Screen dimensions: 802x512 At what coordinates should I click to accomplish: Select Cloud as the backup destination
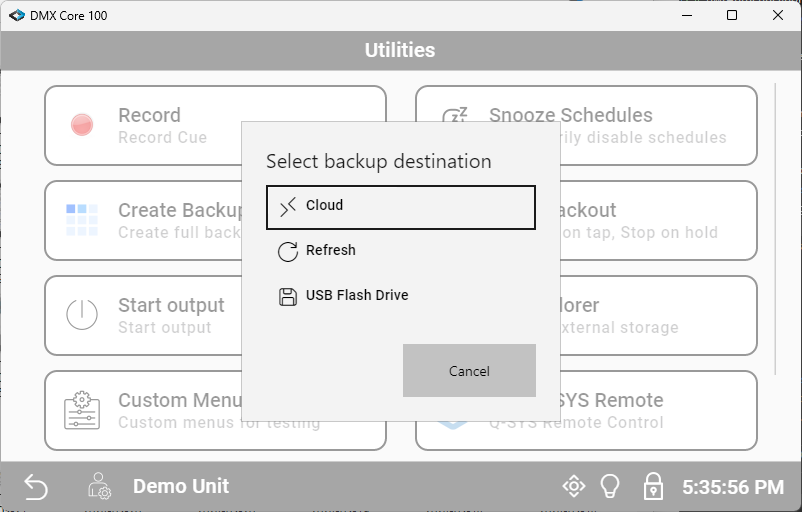pyautogui.click(x=400, y=206)
